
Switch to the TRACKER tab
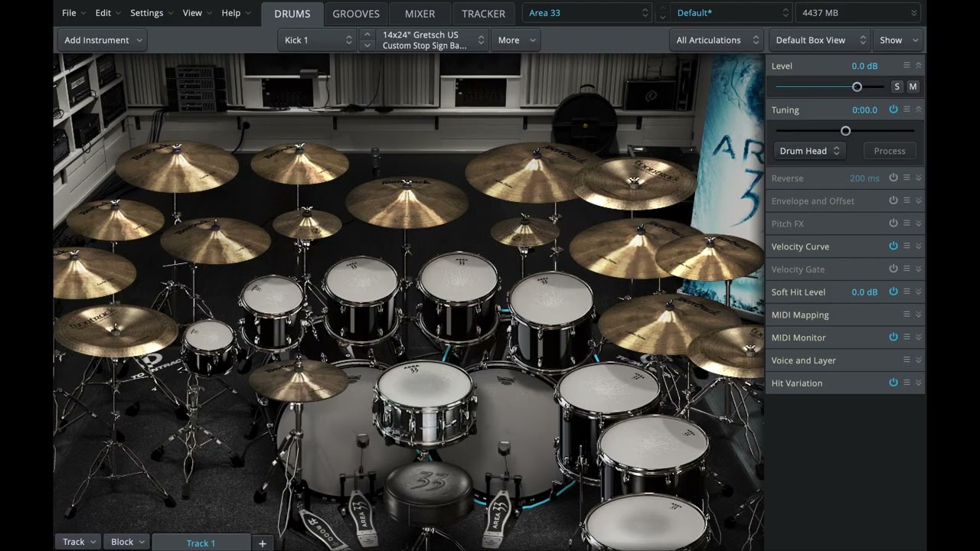tap(484, 13)
